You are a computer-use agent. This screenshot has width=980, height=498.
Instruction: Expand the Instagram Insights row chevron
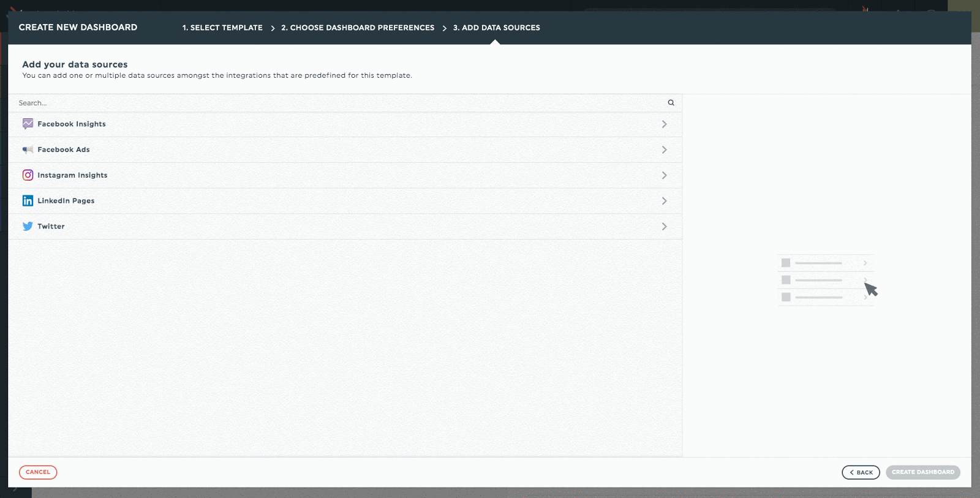[x=664, y=175]
